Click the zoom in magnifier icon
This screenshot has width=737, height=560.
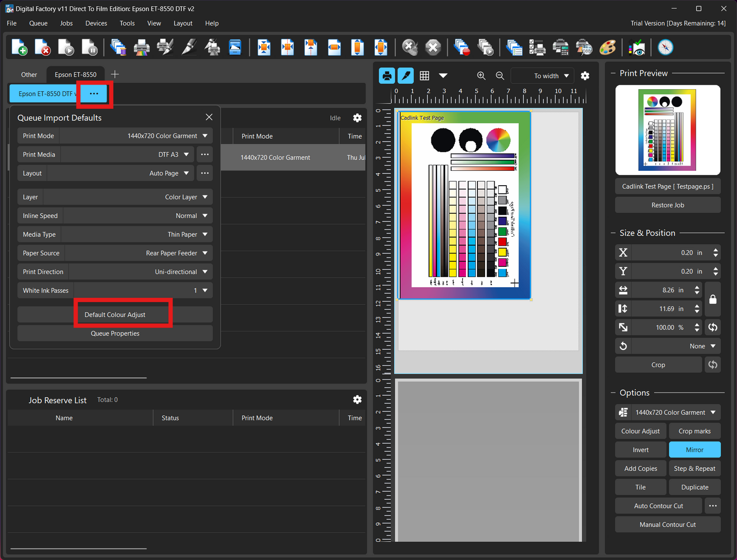click(481, 75)
